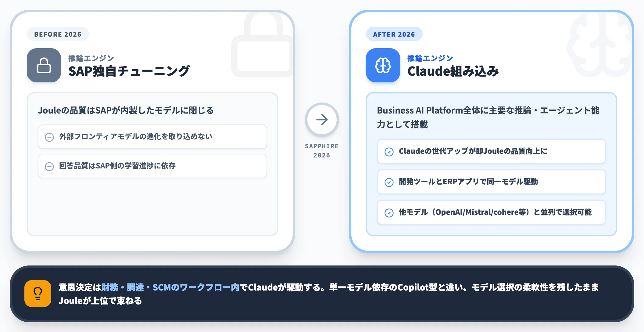Viewport: 644px width, 332px height.
Task: Select the AFTER 2026 badge
Action: (394, 34)
